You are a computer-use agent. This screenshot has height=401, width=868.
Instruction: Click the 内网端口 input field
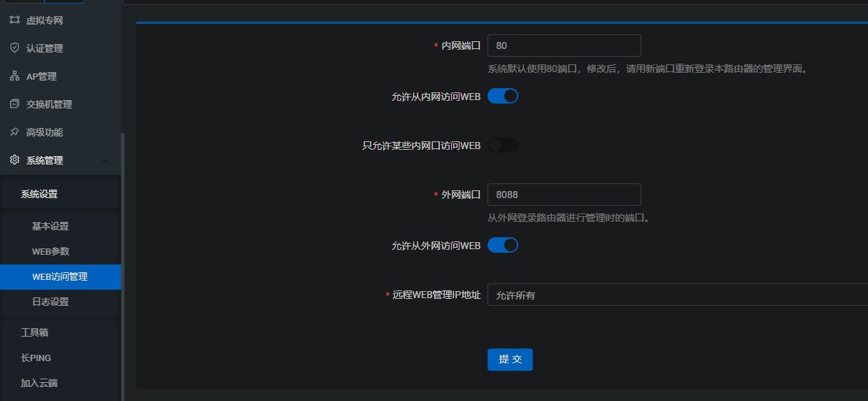tap(564, 45)
